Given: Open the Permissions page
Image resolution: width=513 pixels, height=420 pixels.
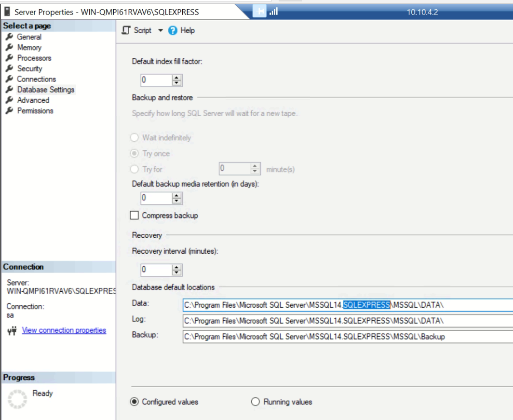Looking at the screenshot, I should coord(35,111).
